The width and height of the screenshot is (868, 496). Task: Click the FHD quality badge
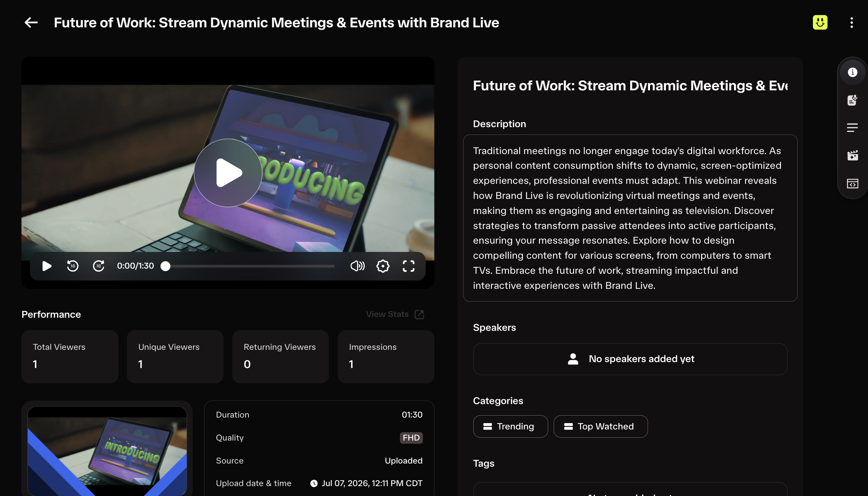pos(411,438)
